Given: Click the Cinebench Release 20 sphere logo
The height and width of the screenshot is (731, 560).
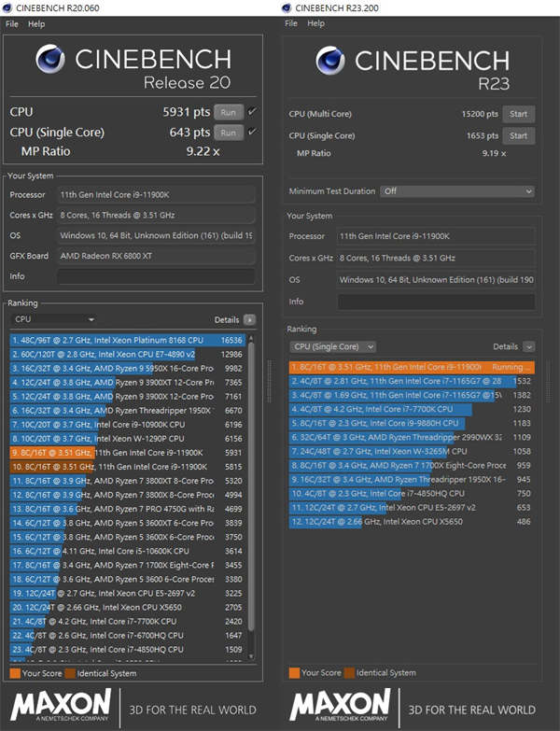Looking at the screenshot, I should (x=50, y=59).
